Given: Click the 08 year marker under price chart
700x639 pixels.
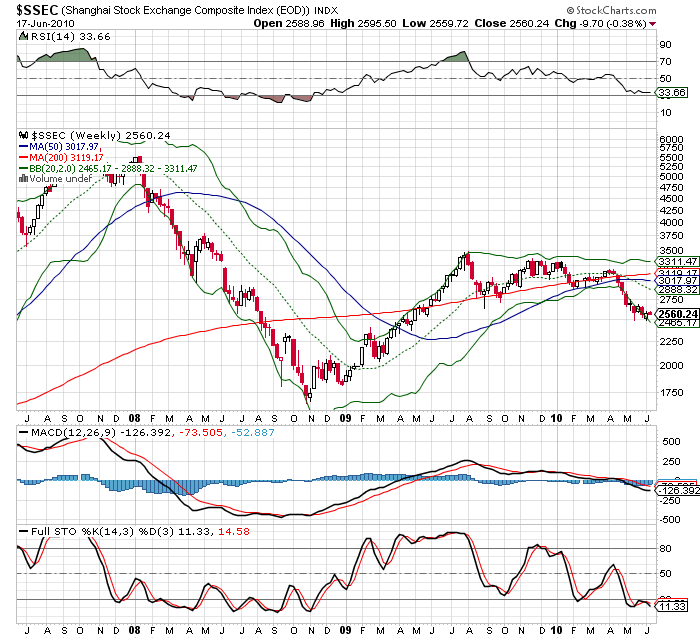Looking at the screenshot, I should [134, 418].
